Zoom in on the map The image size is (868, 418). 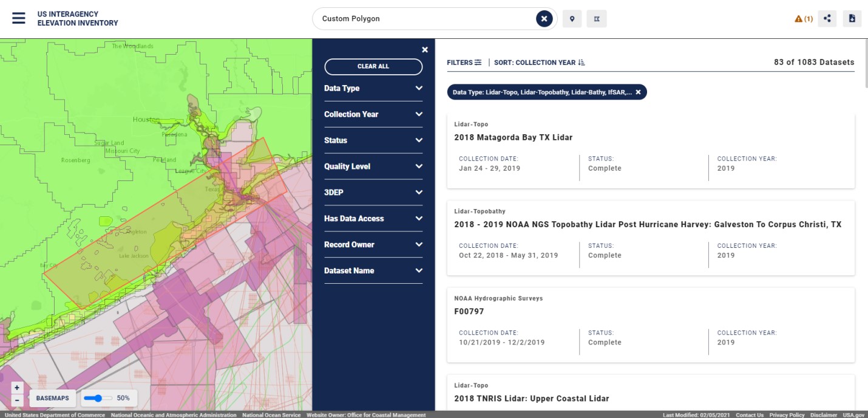pos(17,388)
